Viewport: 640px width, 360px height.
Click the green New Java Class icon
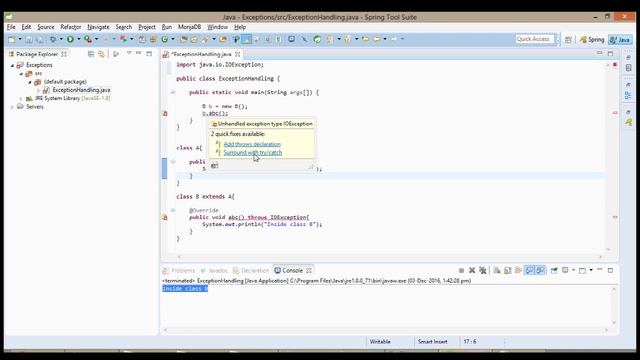pos(164,39)
